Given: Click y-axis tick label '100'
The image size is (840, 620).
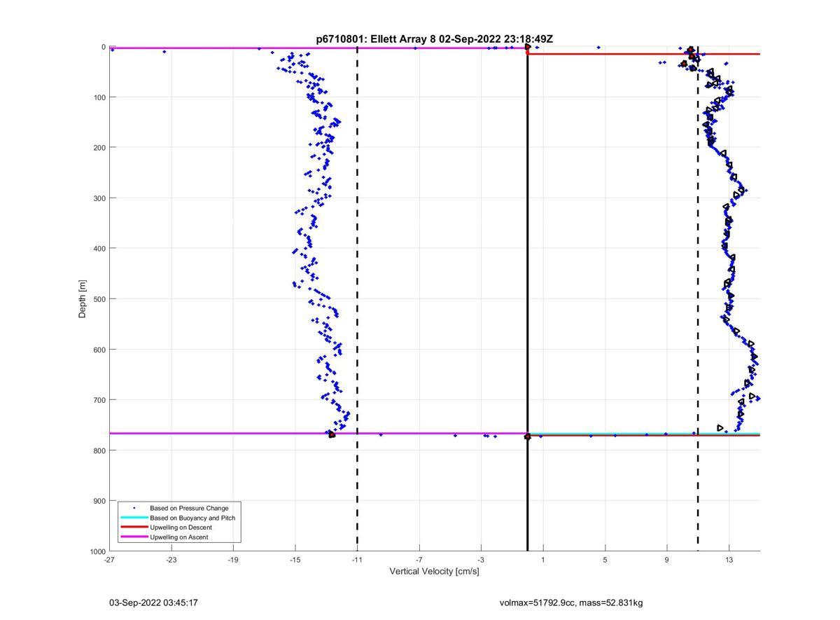Looking at the screenshot, I should point(99,97).
